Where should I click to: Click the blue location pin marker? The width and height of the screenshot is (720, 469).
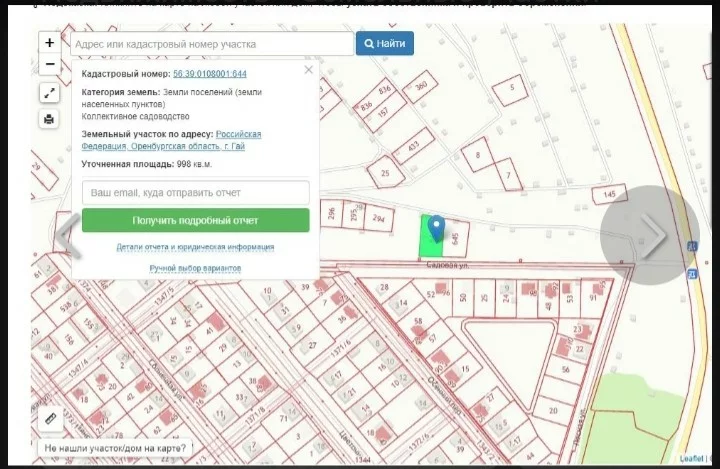click(x=436, y=229)
